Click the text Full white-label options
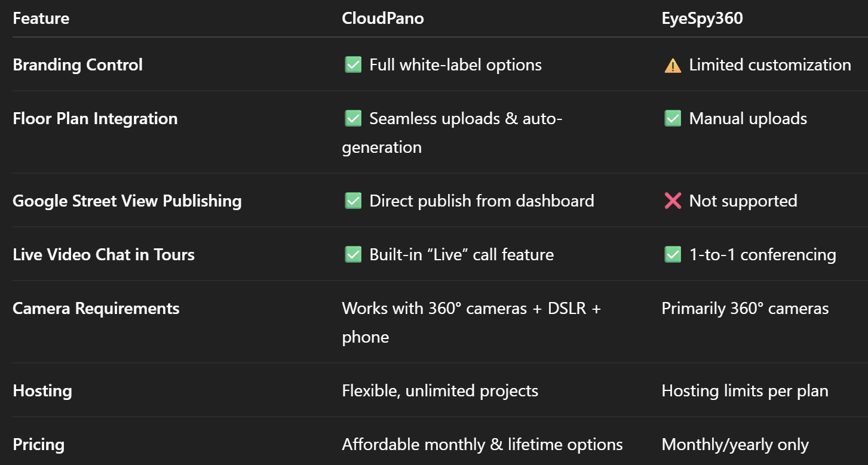Screen dimensions: 868x465 tap(455, 64)
